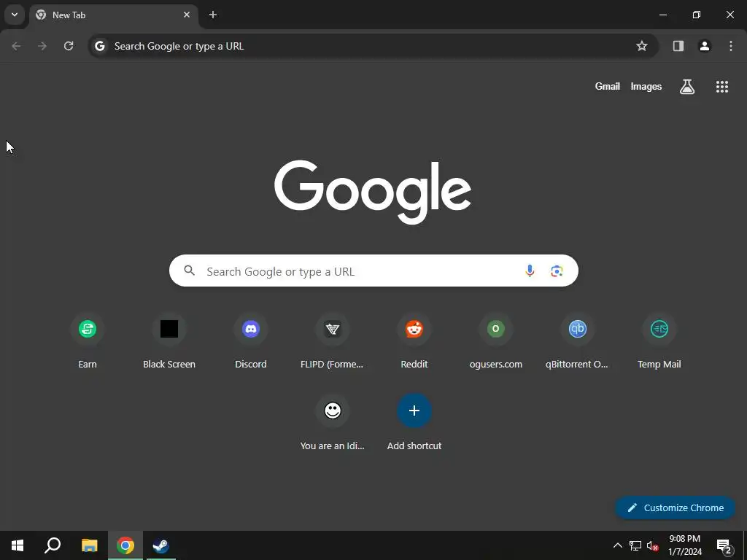Show hidden system tray icons
The width and height of the screenshot is (747, 560).
(x=617, y=545)
